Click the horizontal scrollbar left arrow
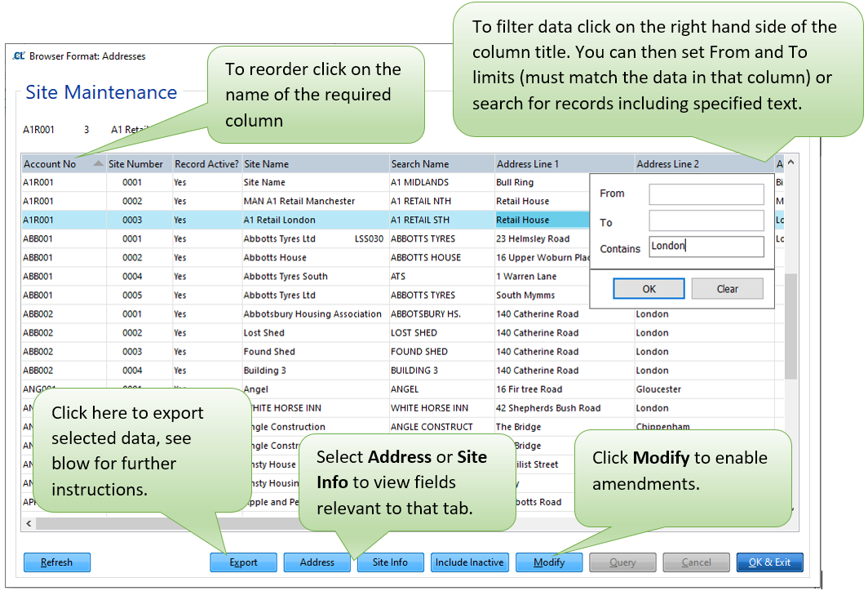The image size is (868, 591). coord(29,523)
